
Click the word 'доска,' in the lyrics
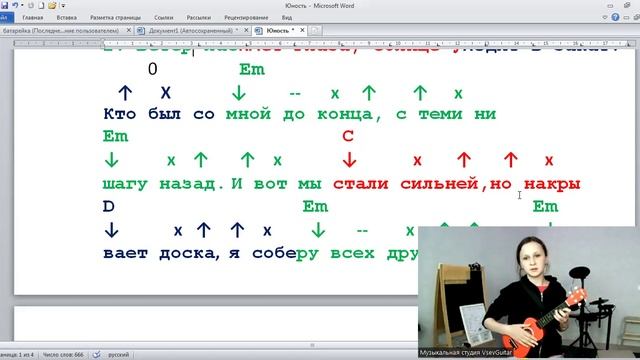click(x=189, y=254)
